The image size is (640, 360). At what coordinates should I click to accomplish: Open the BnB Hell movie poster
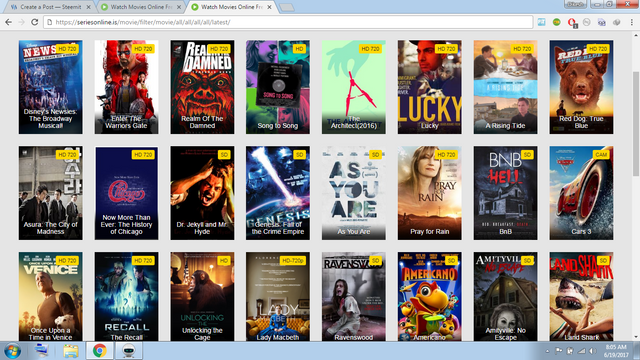tap(505, 193)
